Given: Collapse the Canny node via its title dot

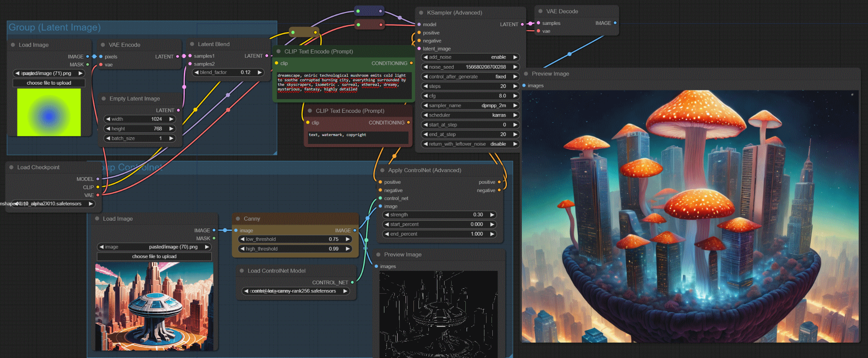Looking at the screenshot, I should (238, 219).
